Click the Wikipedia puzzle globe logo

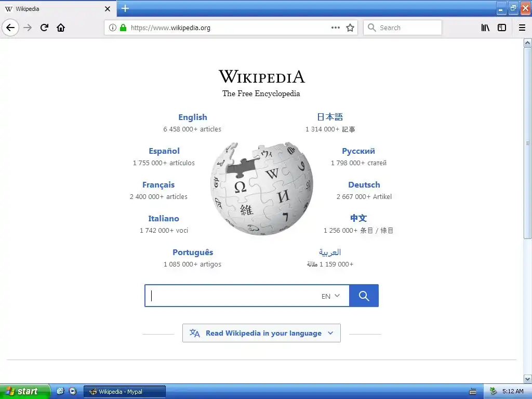(x=262, y=188)
